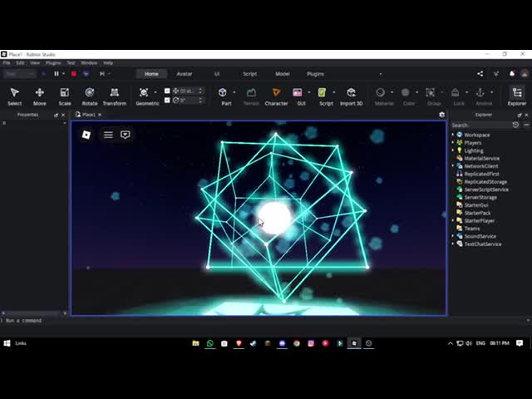Click the GUI insert icon

(298, 92)
